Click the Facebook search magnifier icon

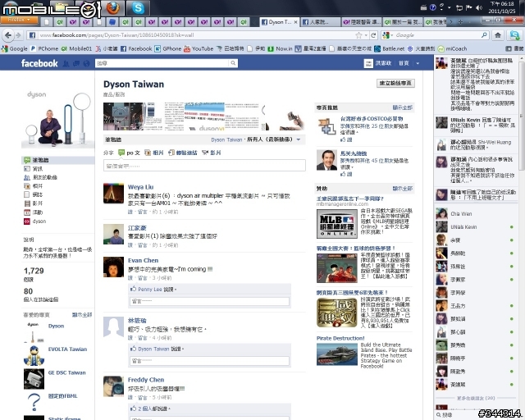coord(233,63)
